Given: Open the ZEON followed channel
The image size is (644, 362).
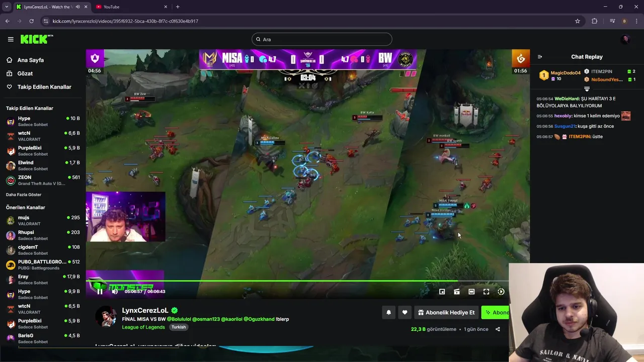Looking at the screenshot, I should tap(43, 180).
